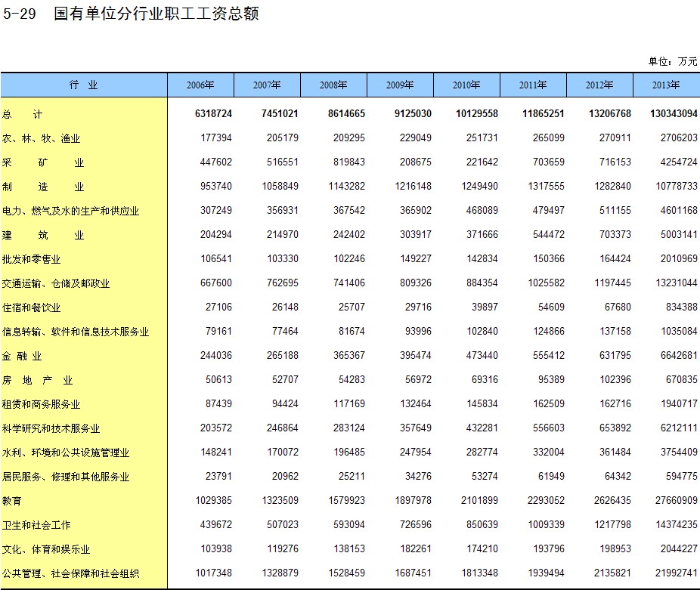Click the real estate 2010 cell 69316
The image size is (700, 590).
pyautogui.click(x=485, y=379)
